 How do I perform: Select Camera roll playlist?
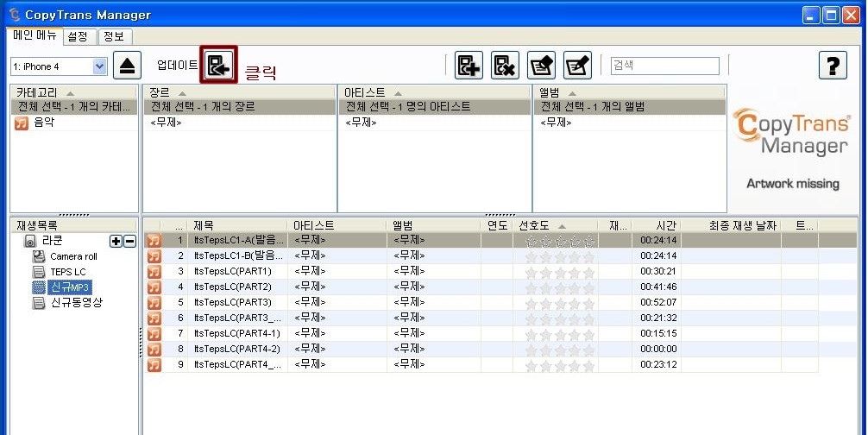[x=73, y=256]
